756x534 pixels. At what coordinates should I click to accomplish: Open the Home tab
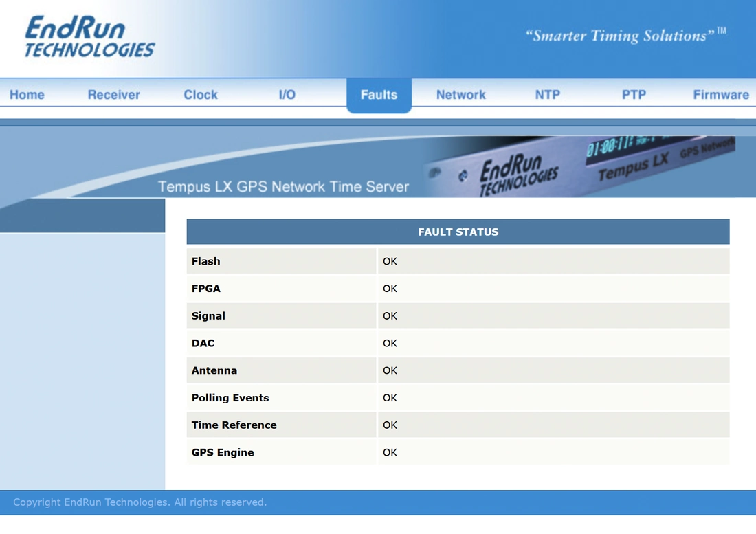pos(27,95)
